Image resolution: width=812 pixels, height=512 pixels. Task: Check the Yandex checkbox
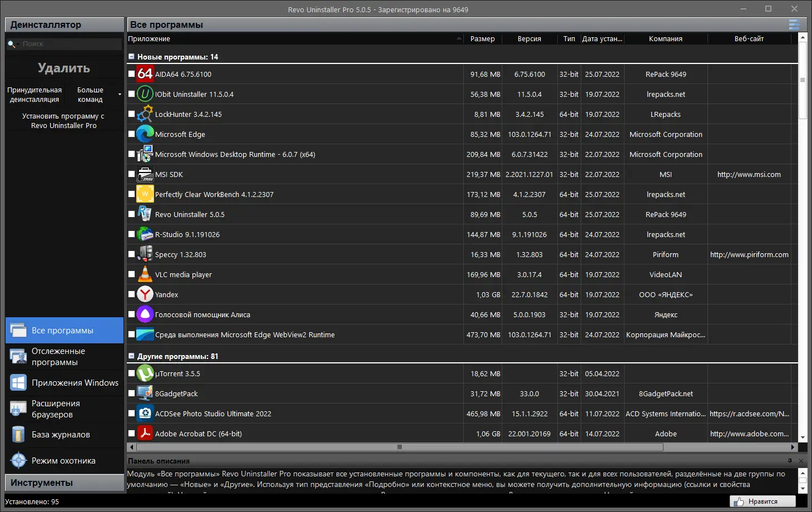click(132, 294)
